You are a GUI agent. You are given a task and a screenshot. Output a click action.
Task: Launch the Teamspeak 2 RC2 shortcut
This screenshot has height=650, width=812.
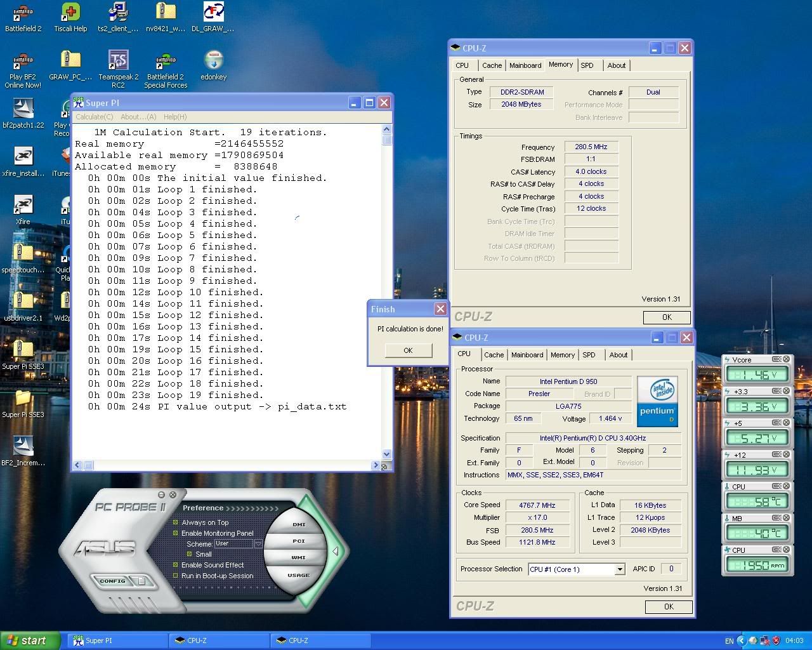118,69
